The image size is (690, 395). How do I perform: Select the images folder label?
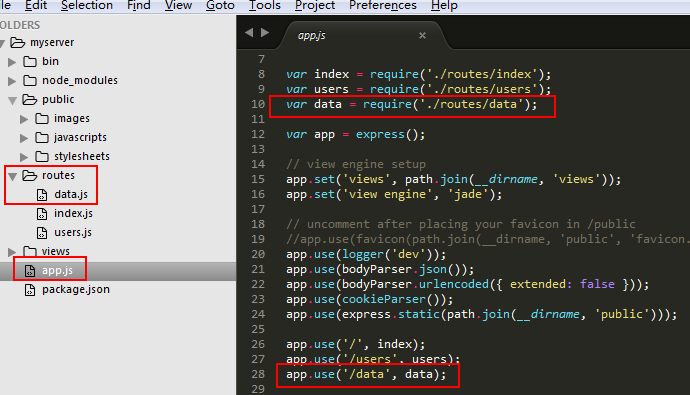[x=72, y=118]
